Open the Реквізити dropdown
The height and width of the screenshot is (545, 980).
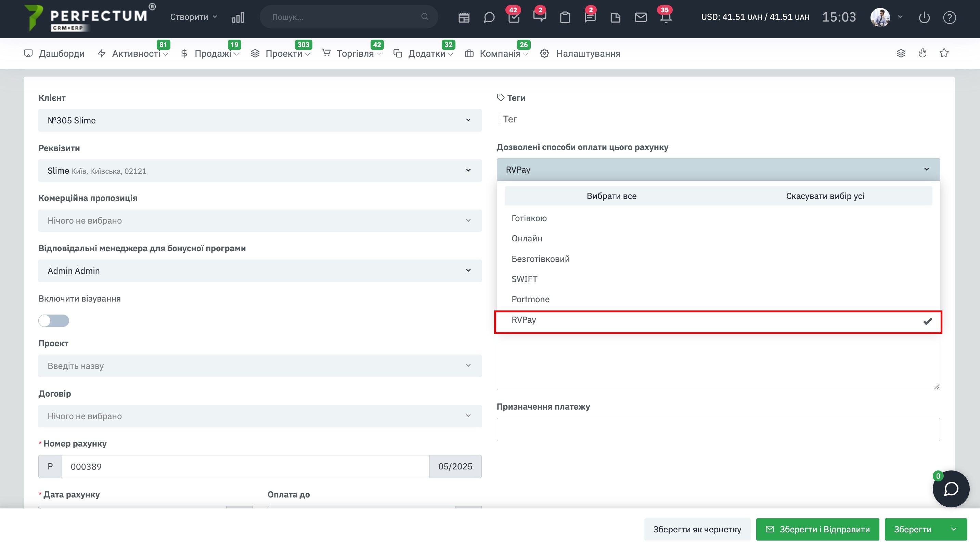(x=260, y=171)
